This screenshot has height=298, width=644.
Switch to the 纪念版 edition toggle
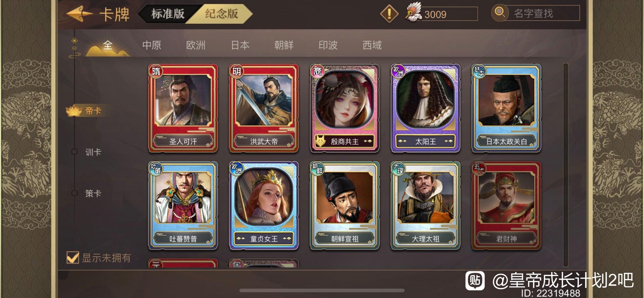[221, 14]
